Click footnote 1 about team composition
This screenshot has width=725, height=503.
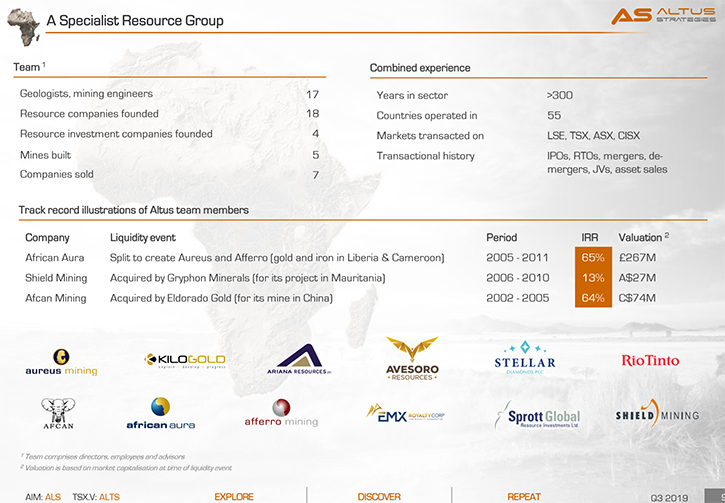pos(102,456)
